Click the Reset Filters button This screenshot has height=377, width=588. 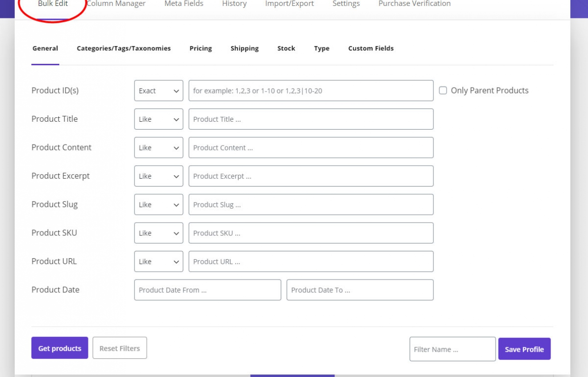(120, 348)
